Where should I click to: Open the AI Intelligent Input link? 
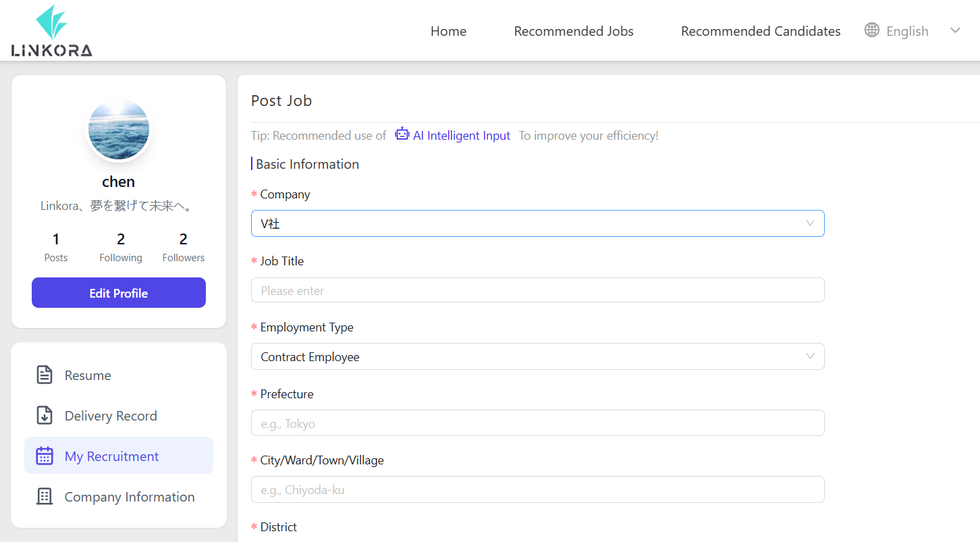[x=462, y=136]
